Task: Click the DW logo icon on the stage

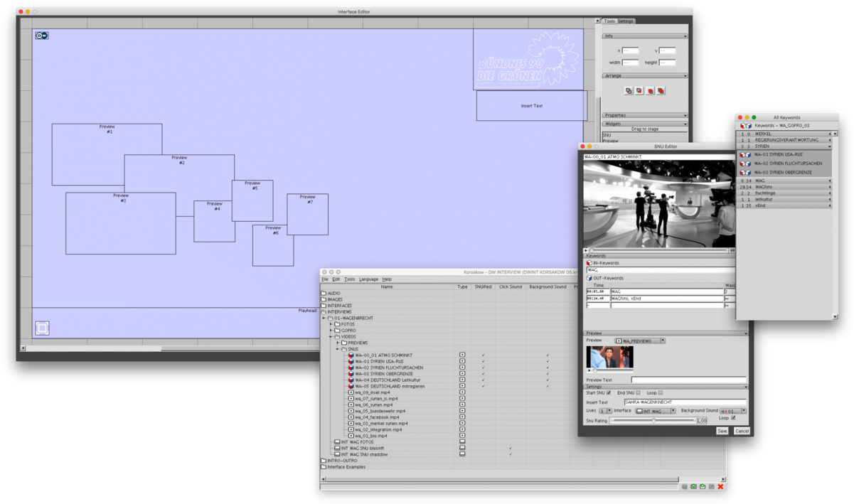Action: coord(42,36)
